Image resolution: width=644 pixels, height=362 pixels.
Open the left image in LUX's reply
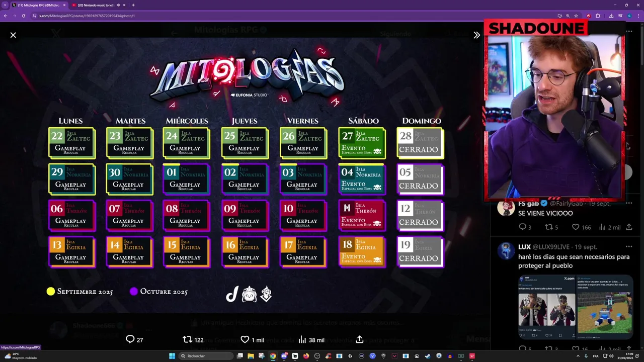tap(547, 307)
